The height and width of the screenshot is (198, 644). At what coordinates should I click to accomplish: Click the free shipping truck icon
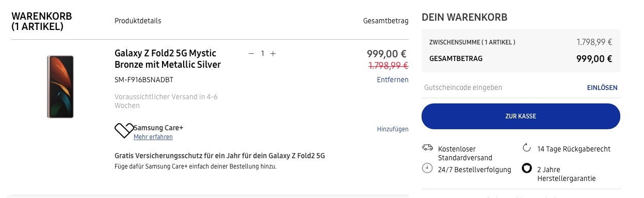427,147
